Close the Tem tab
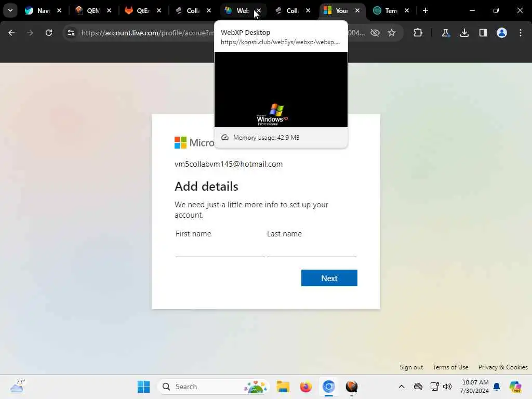 click(407, 10)
